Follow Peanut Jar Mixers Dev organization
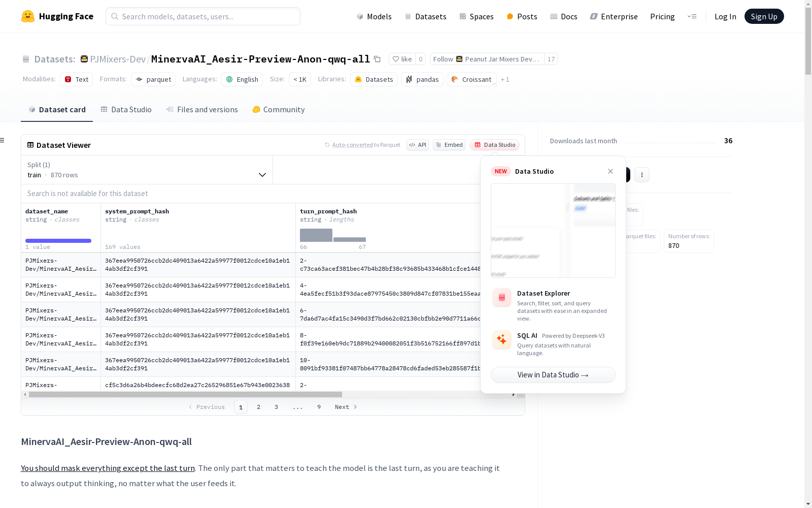 [487, 59]
